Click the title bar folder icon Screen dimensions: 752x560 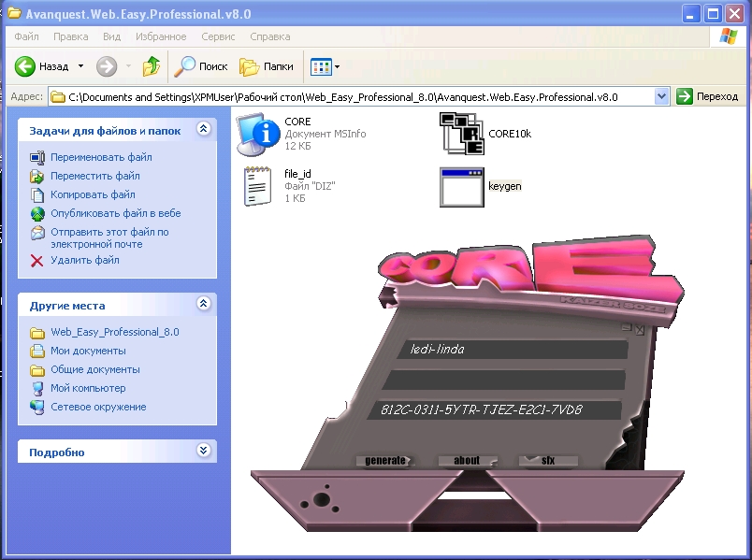14,13
